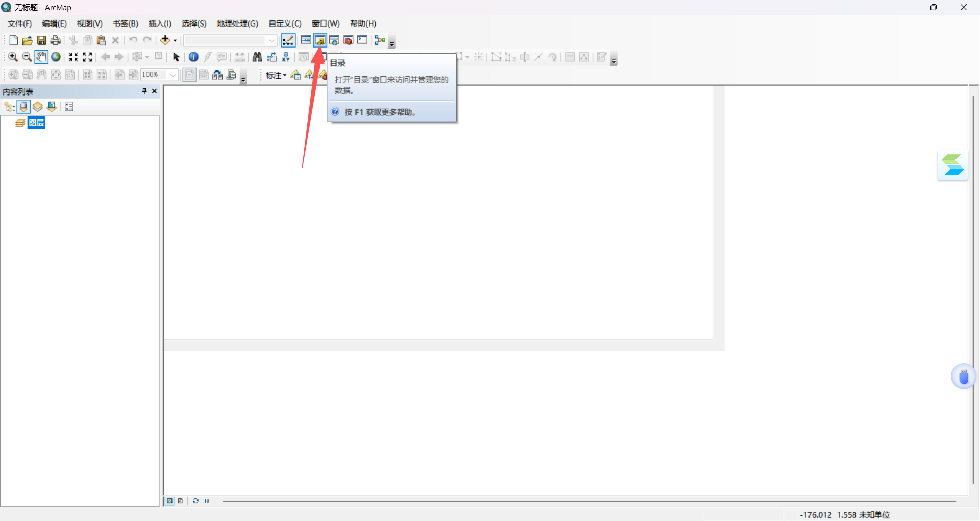Toggle List By Source view
Viewport: 980px width, 521px height.
23,107
